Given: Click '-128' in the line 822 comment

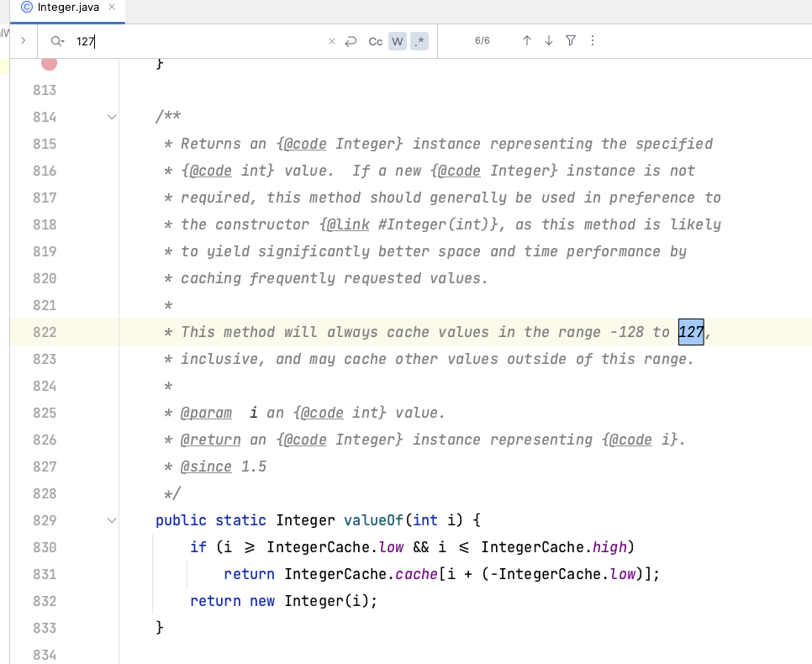Looking at the screenshot, I should 626,332.
